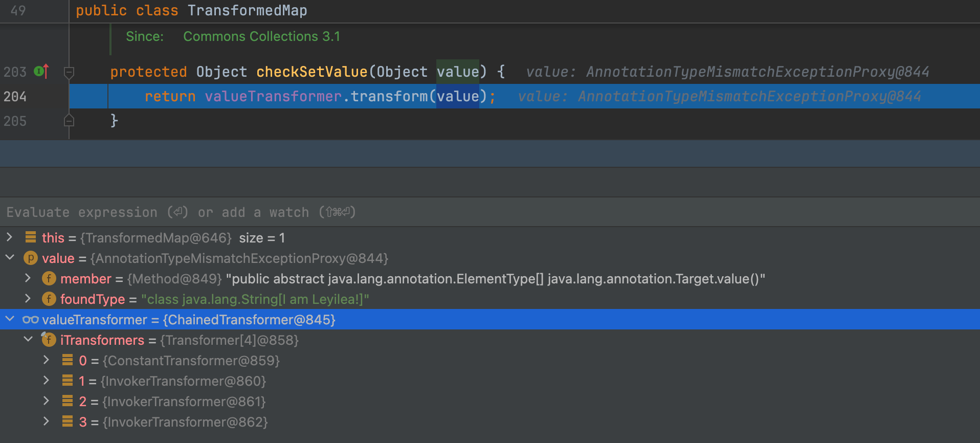Click the field icon beside iTransformers

49,340
